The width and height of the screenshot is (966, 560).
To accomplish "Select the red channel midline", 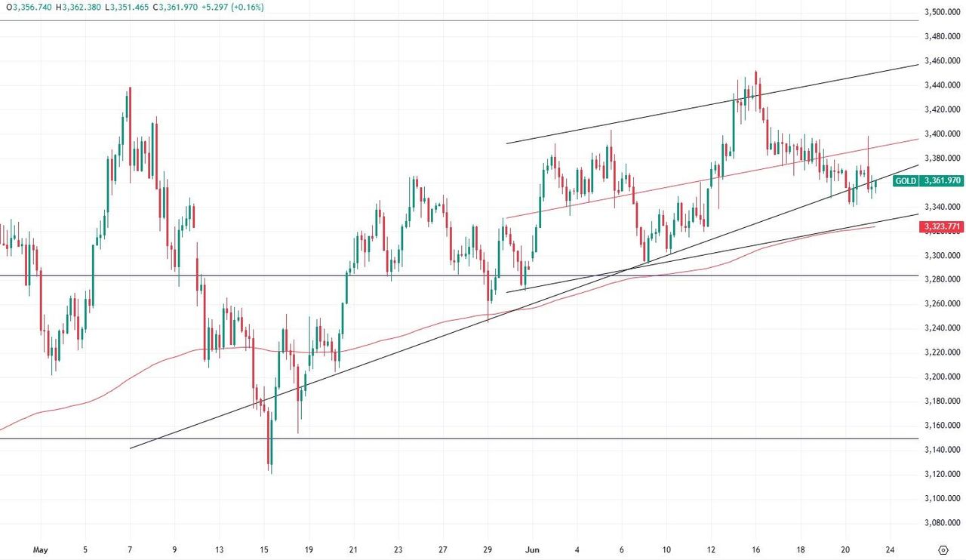I will click(712, 179).
